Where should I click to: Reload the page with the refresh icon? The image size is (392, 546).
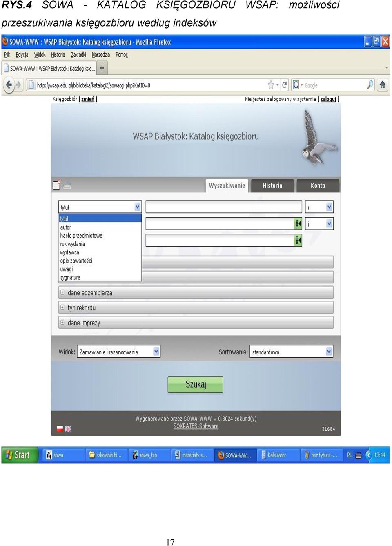pos(285,85)
